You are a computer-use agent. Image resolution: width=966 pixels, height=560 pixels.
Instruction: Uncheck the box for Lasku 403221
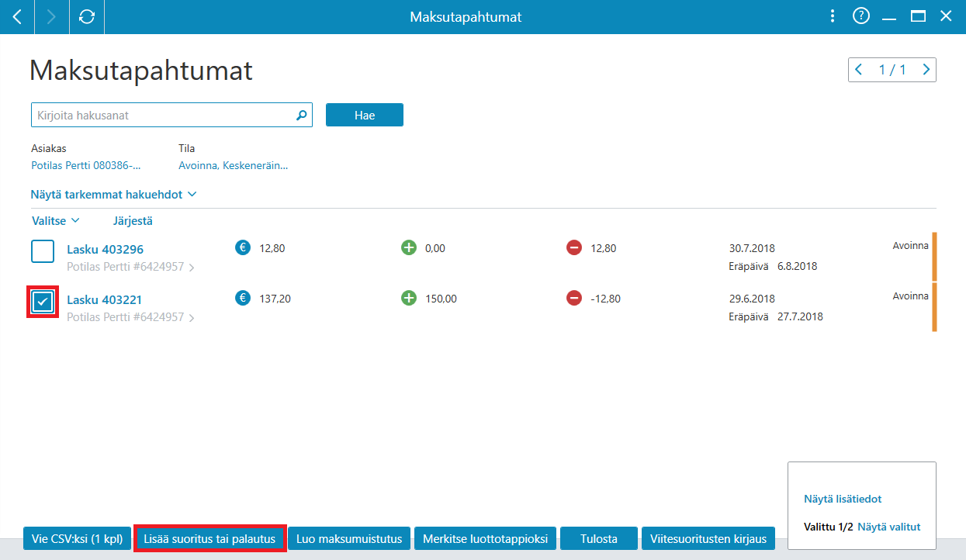click(43, 302)
